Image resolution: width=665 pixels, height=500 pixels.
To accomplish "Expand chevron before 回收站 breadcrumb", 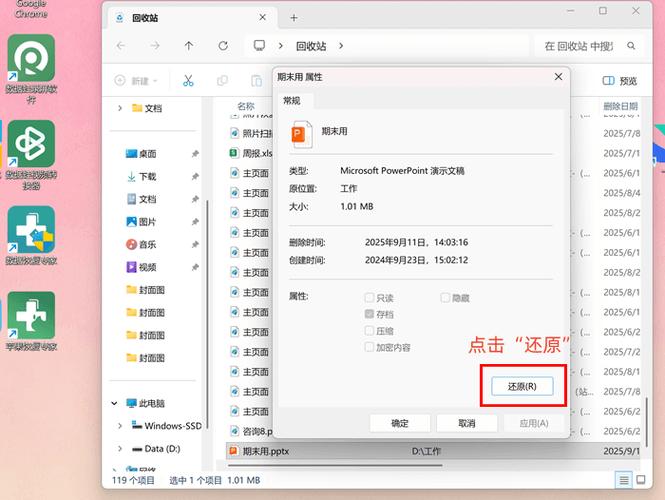I will [x=280, y=46].
